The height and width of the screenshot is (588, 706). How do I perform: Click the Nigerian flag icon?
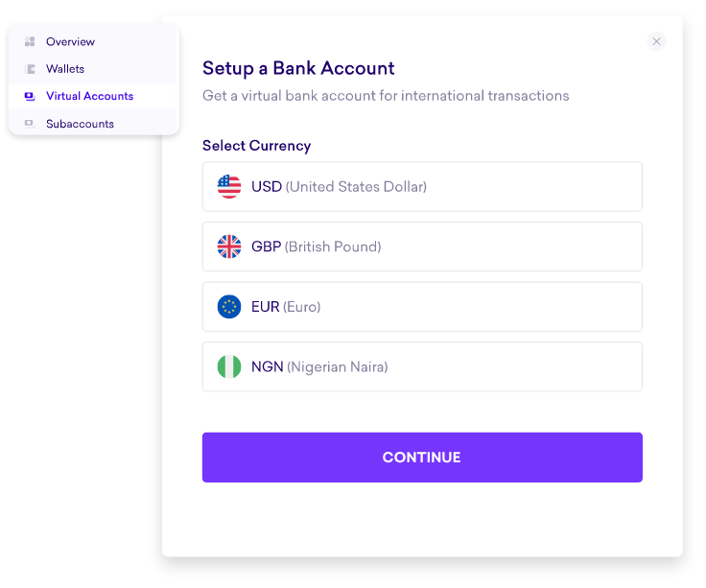(x=229, y=366)
